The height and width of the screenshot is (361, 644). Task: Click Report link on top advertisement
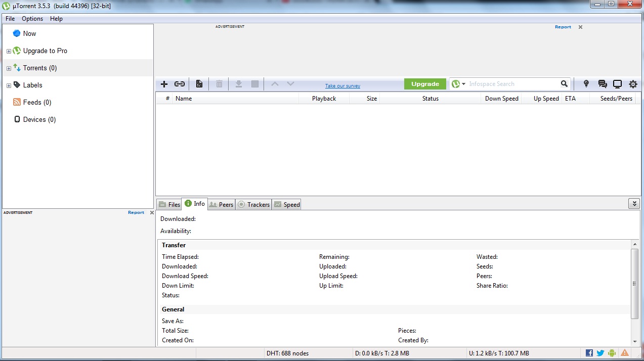tap(563, 27)
